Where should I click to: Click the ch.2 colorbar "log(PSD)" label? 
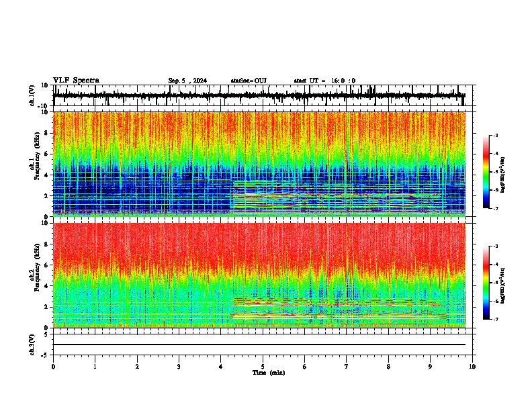503,285
